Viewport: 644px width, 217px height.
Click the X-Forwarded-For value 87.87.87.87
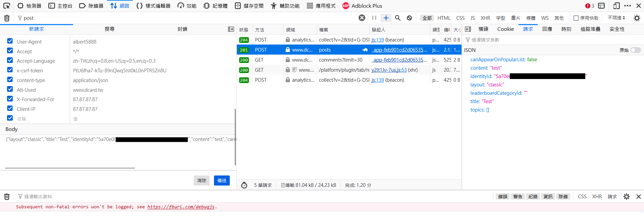(x=85, y=99)
